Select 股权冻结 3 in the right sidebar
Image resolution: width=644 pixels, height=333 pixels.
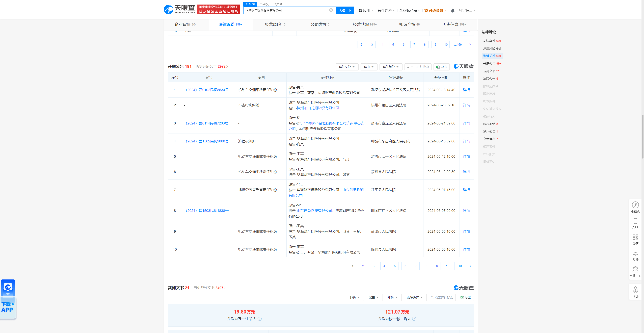coord(491,124)
